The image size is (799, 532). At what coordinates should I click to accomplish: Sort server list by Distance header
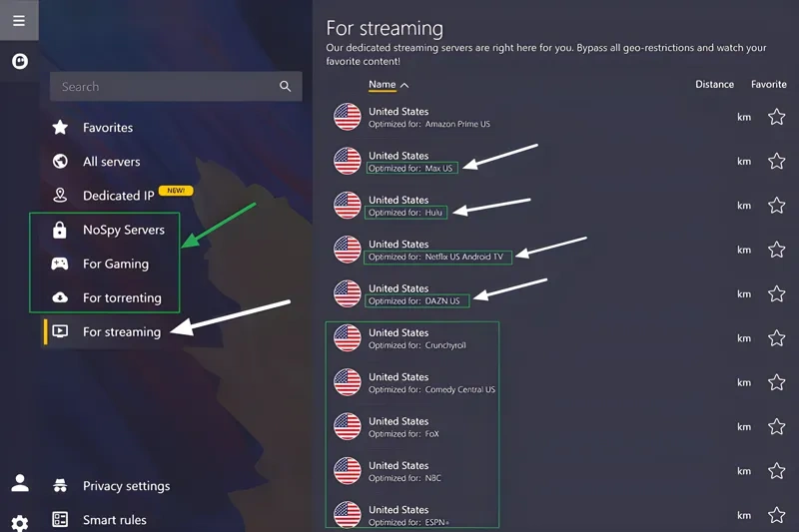[x=714, y=85]
